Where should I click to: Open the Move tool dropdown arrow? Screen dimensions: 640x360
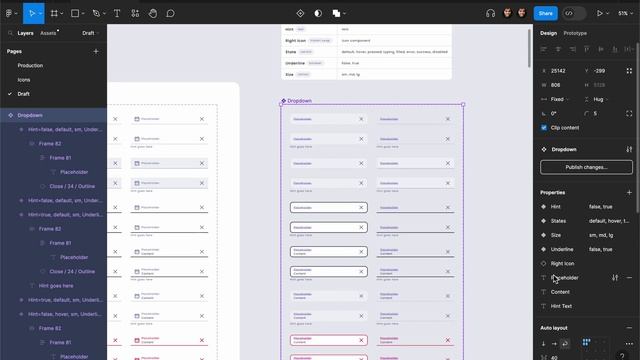(40, 13)
